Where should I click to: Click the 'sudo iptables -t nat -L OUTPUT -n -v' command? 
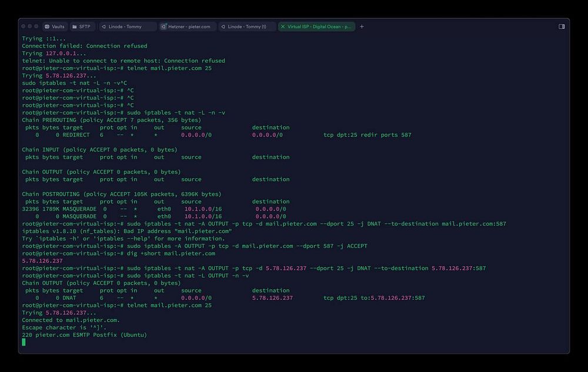(x=188, y=276)
